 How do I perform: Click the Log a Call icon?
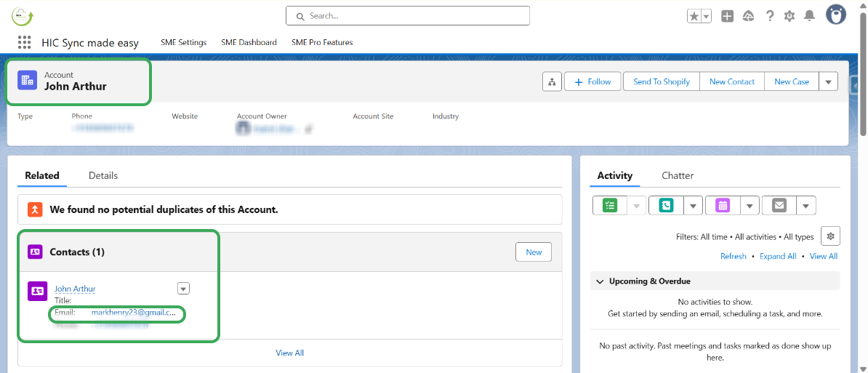pyautogui.click(x=666, y=205)
